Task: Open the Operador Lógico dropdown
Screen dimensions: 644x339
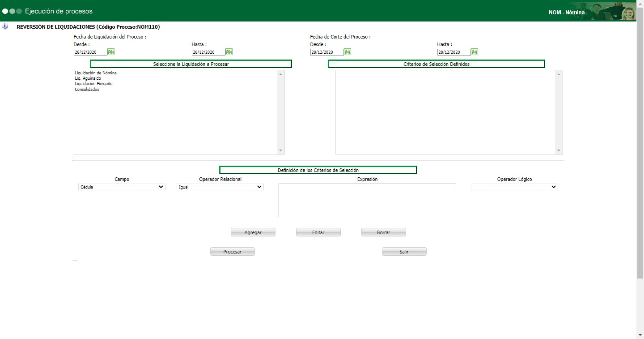Action: 514,187
